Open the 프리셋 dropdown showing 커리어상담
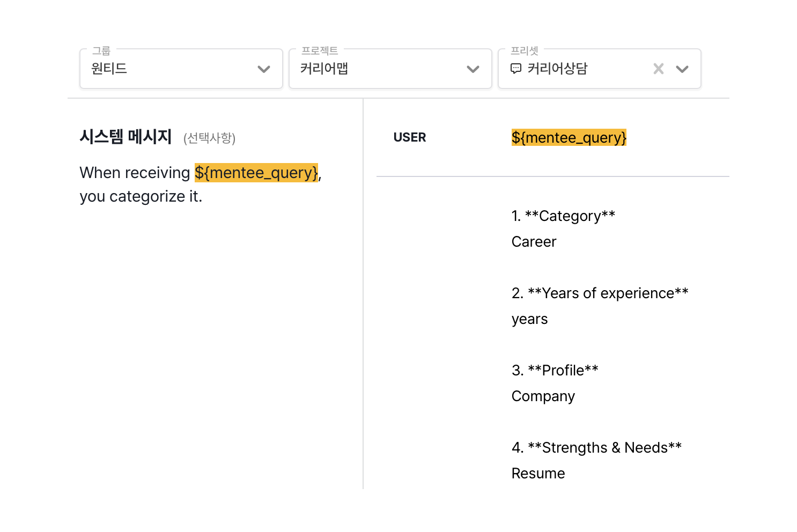Image resolution: width=797 pixels, height=532 pixels. (x=600, y=69)
